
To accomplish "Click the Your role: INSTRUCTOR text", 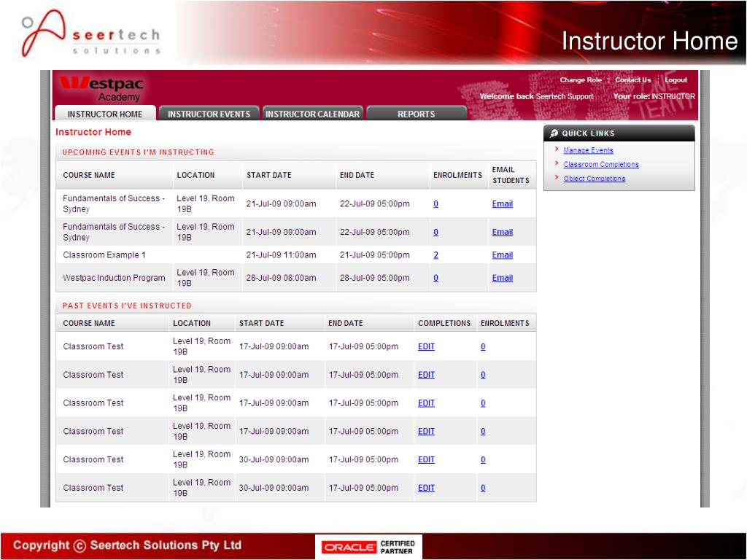I will point(654,96).
